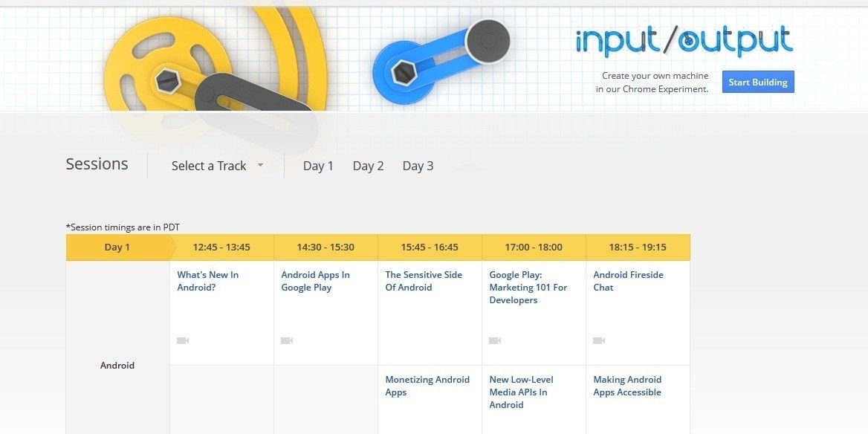Click the blue lever machine graphic
Screen dimensions: 868x434
coord(441,61)
